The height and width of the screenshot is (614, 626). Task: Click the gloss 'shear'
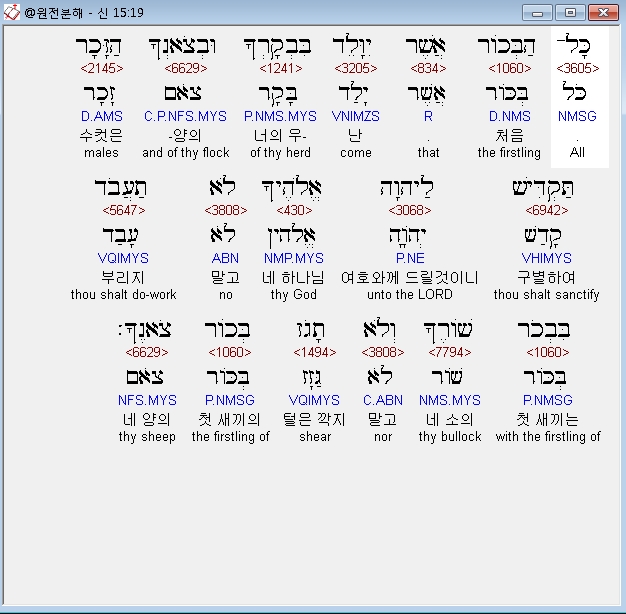pos(315,436)
